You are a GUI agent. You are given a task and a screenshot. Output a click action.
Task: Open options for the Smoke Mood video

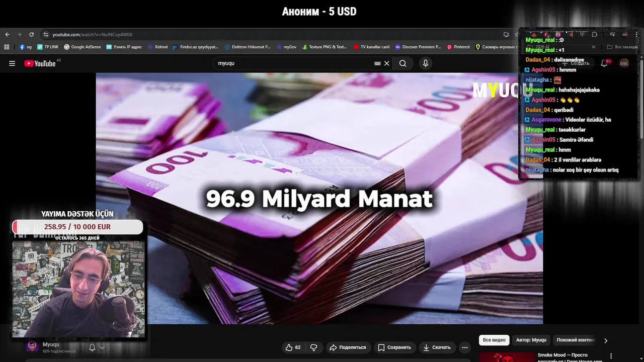click(611, 356)
